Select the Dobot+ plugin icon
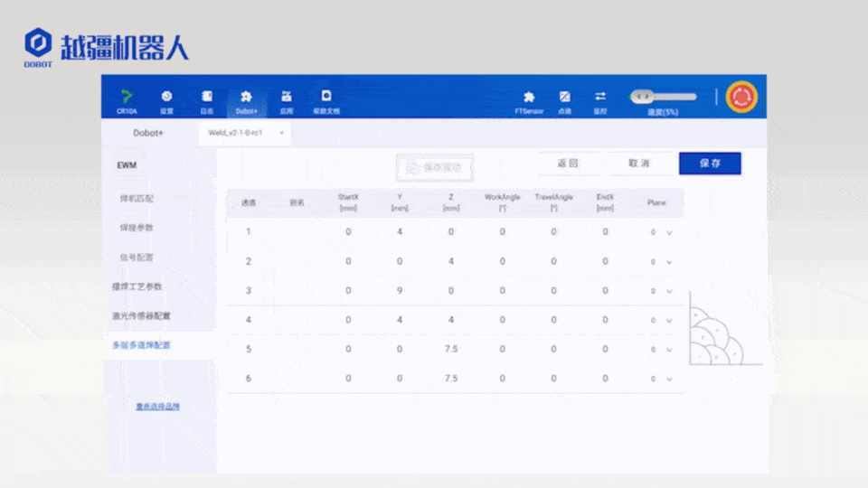 246,98
